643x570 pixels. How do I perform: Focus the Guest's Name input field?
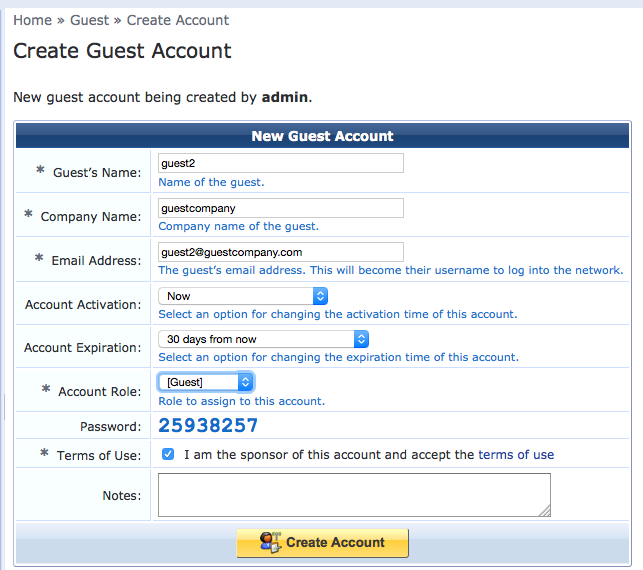click(280, 163)
